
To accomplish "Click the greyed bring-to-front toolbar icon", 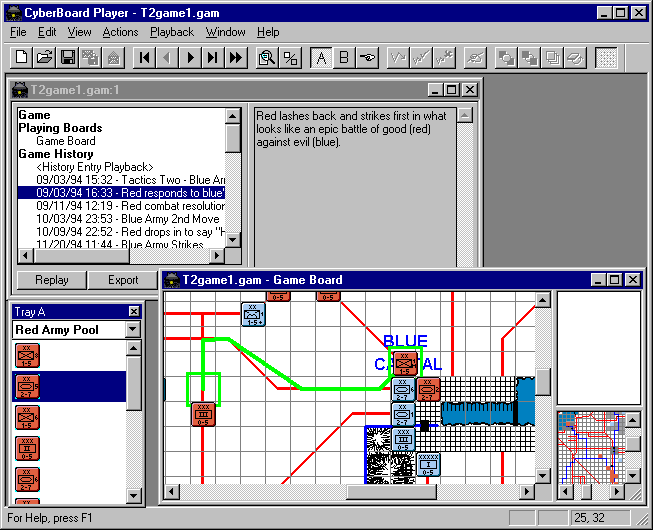I will pos(506,57).
